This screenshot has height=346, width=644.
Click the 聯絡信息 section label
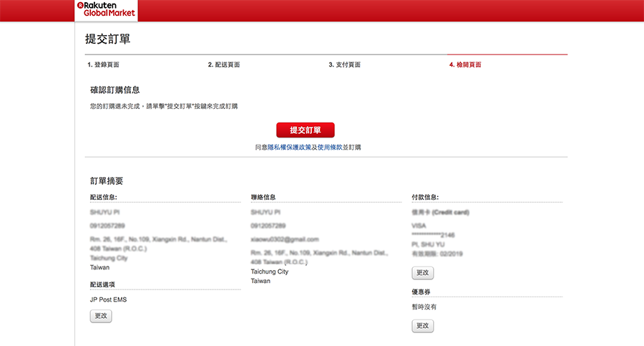pyautogui.click(x=263, y=197)
